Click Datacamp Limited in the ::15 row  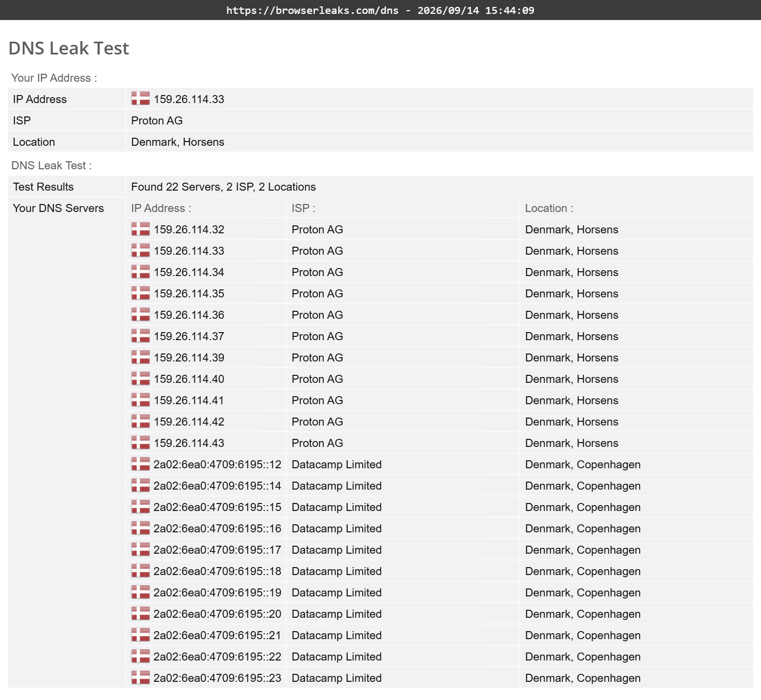click(x=336, y=507)
